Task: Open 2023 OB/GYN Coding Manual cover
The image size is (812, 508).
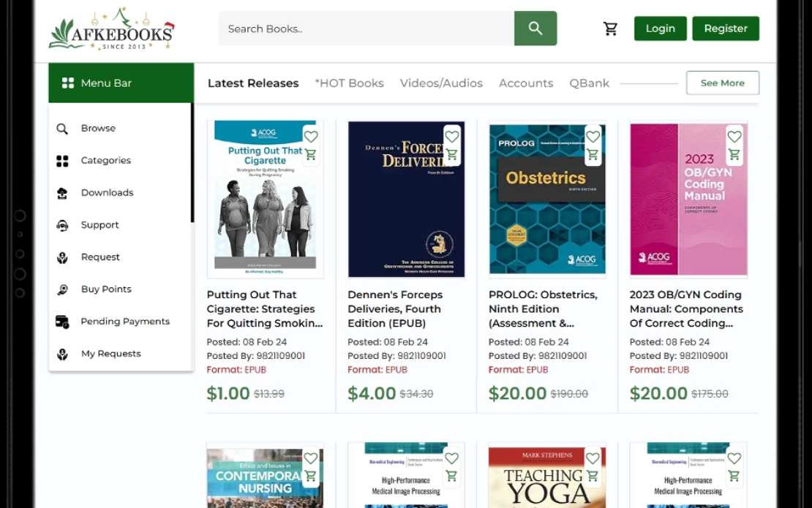Action: pyautogui.click(x=688, y=199)
